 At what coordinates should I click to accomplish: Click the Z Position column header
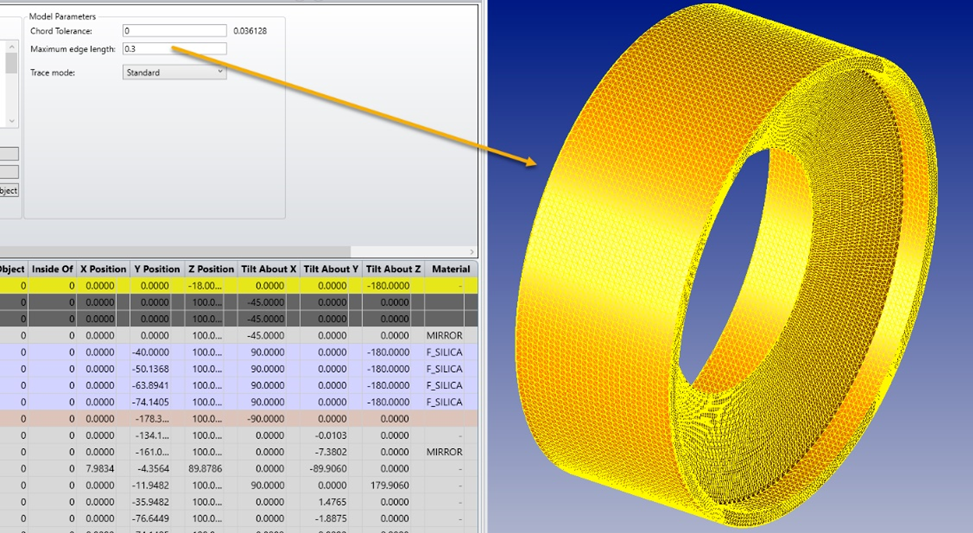210,269
